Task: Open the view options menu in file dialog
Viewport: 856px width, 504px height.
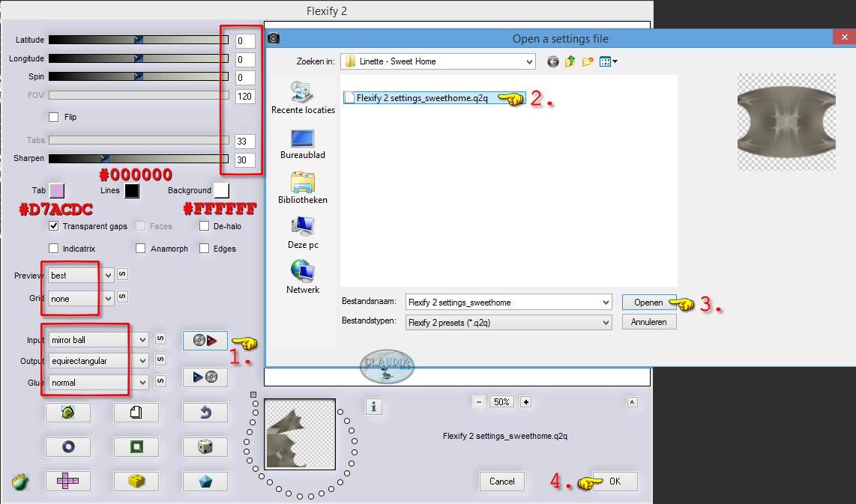Action: click(x=608, y=61)
